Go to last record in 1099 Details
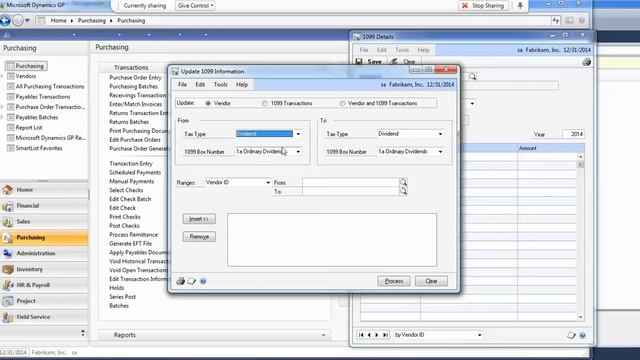The width and height of the screenshot is (640, 360). tap(385, 335)
